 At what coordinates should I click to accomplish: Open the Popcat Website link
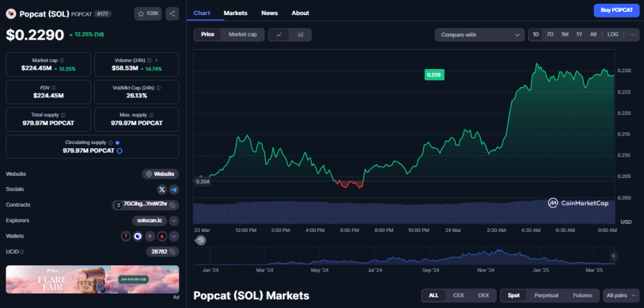tap(160, 174)
